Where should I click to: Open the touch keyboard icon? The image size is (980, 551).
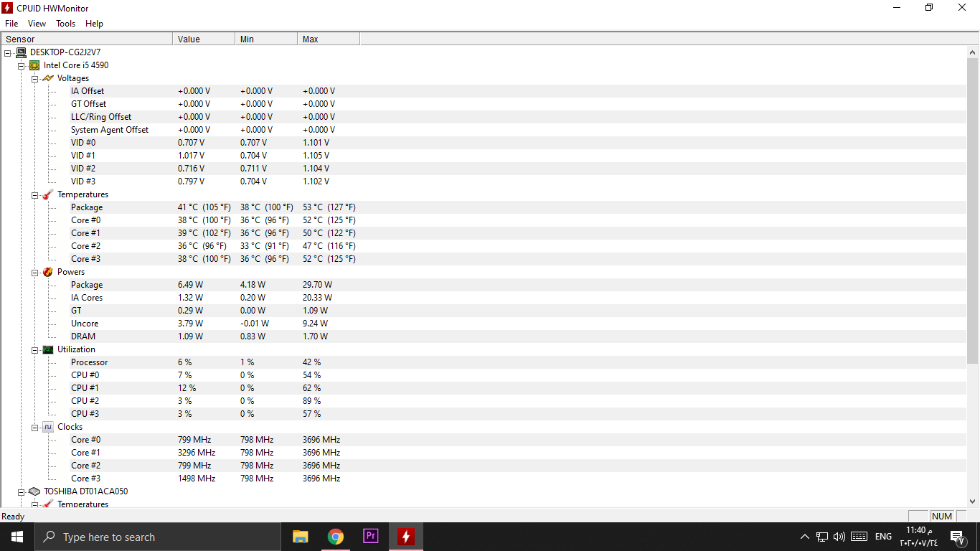859,537
